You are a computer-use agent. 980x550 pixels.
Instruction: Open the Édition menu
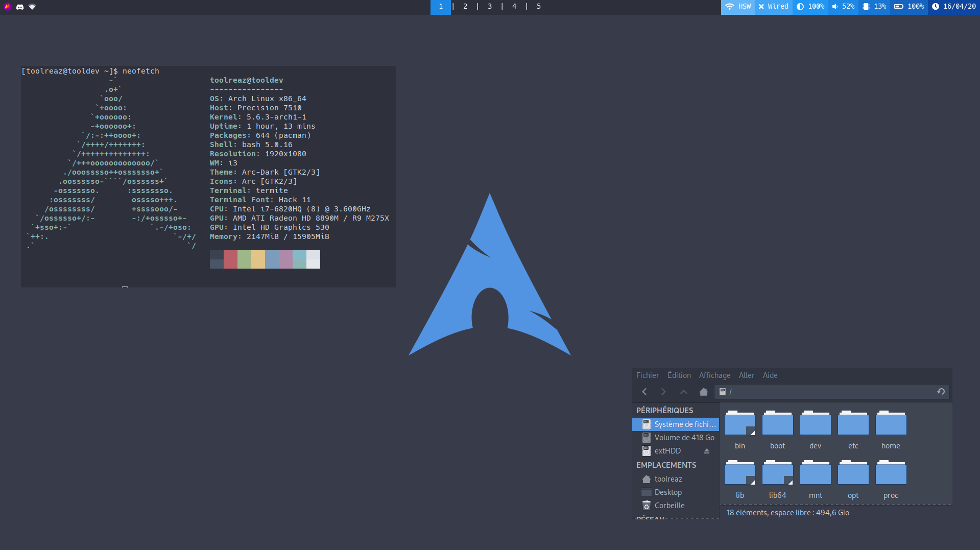(679, 375)
